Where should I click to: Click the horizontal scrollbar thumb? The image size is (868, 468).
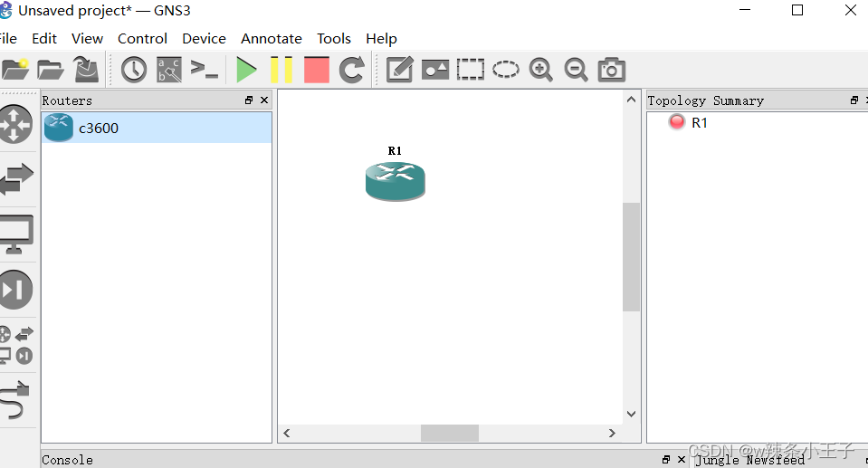450,433
